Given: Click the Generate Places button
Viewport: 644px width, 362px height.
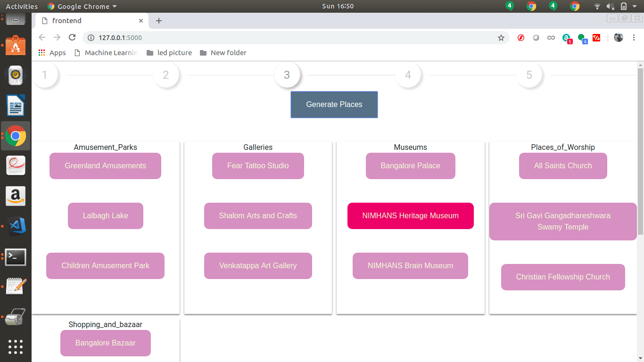Looking at the screenshot, I should pyautogui.click(x=334, y=105).
